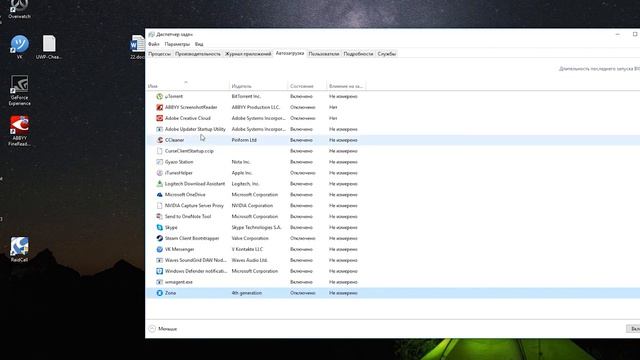The height and width of the screenshot is (360, 640).
Task: Click Отключено status in Steam Client row
Action: click(302, 238)
